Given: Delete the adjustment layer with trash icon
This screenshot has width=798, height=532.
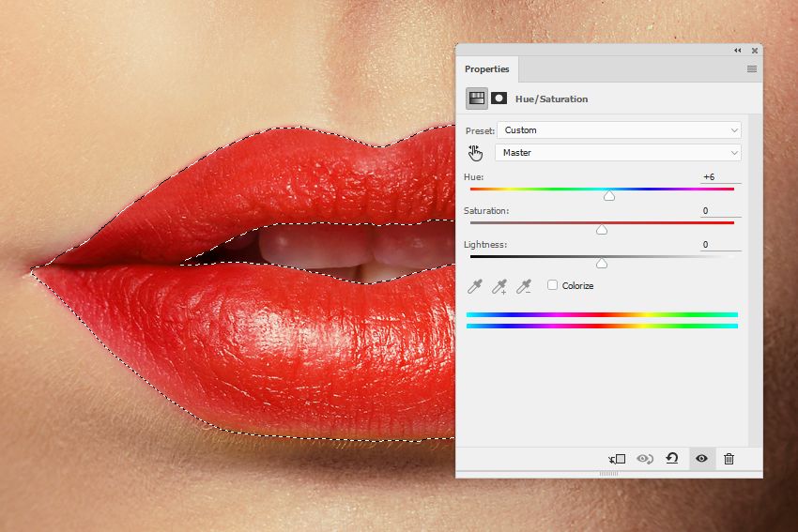Looking at the screenshot, I should click(x=729, y=459).
